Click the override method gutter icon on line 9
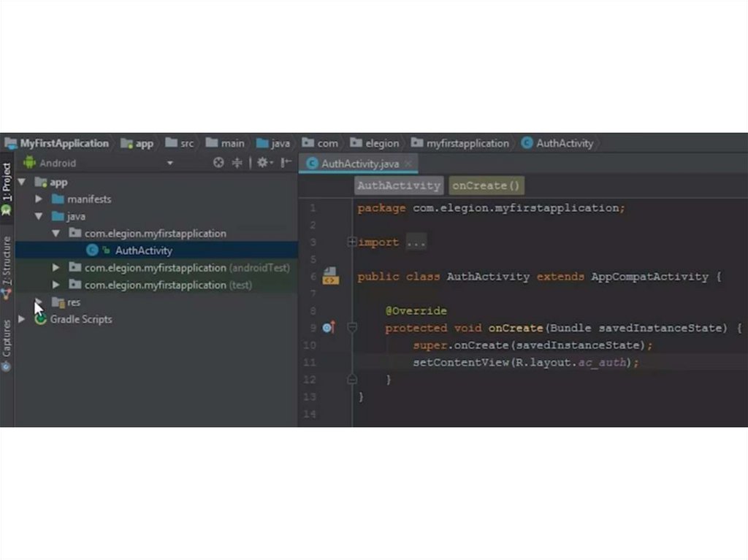The image size is (748, 560). coord(328,328)
